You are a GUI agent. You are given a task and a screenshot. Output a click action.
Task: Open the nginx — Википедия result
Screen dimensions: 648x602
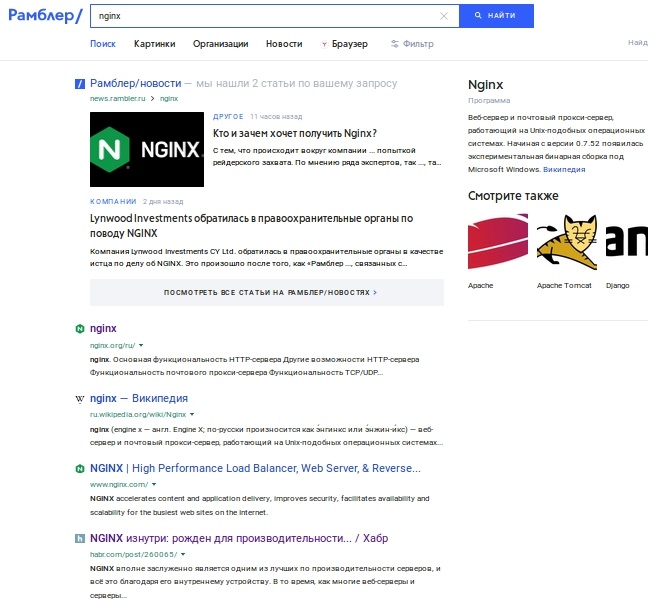tap(139, 398)
